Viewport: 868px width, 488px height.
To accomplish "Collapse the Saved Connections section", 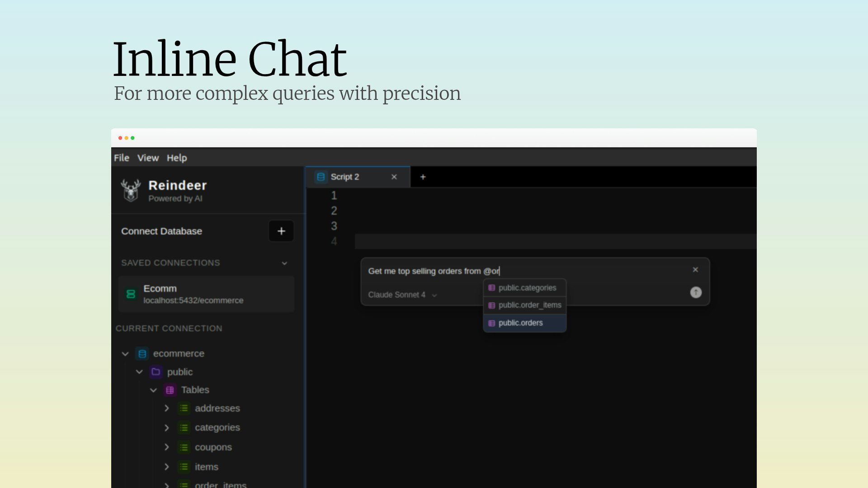I will point(284,263).
